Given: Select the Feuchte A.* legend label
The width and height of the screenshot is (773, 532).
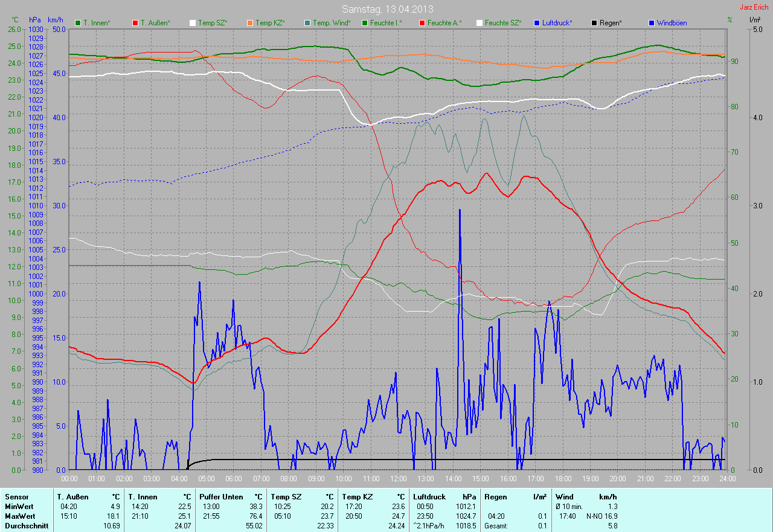Looking at the screenshot, I should pos(444,23).
